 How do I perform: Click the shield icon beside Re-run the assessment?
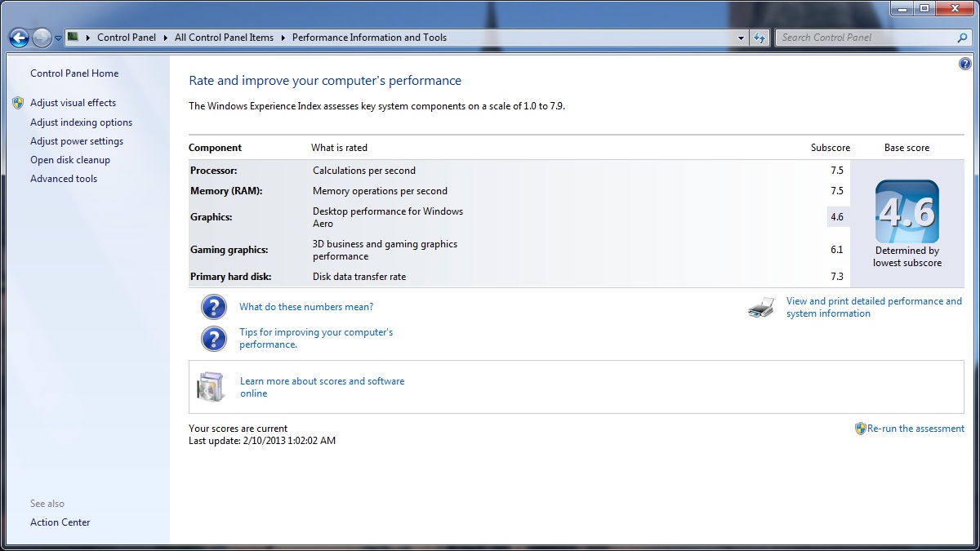tap(860, 429)
